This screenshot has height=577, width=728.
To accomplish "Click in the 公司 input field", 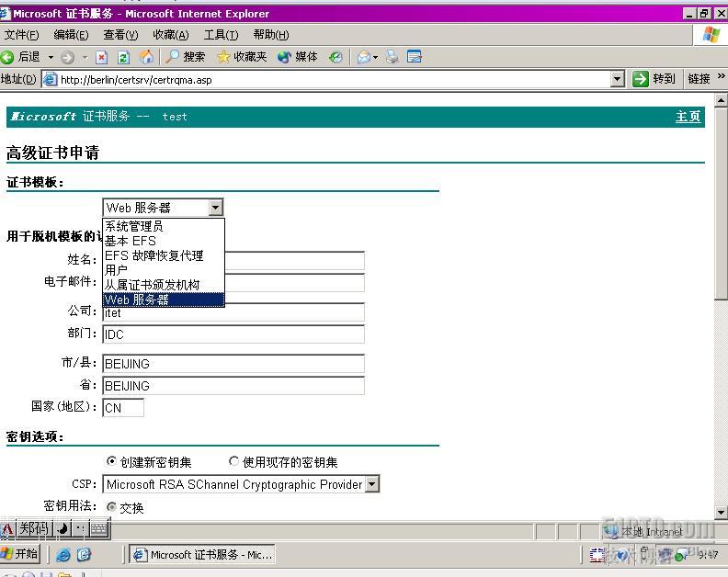I will point(233,312).
